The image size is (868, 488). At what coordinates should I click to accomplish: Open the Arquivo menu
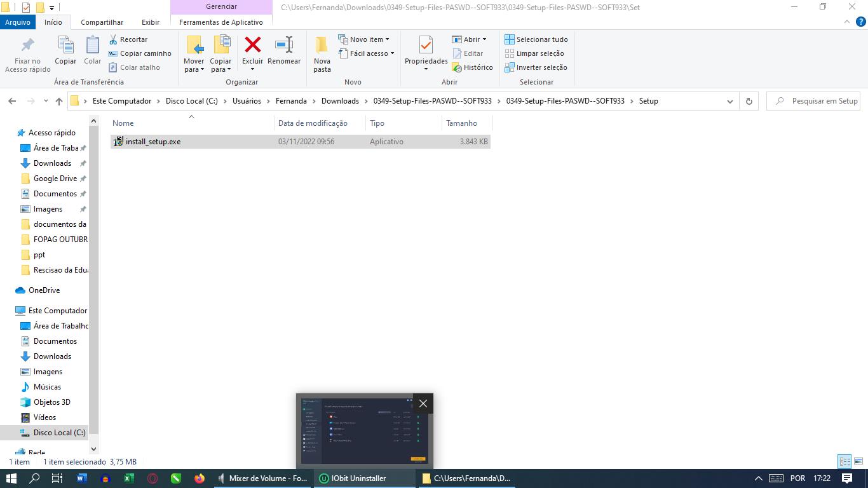[18, 22]
